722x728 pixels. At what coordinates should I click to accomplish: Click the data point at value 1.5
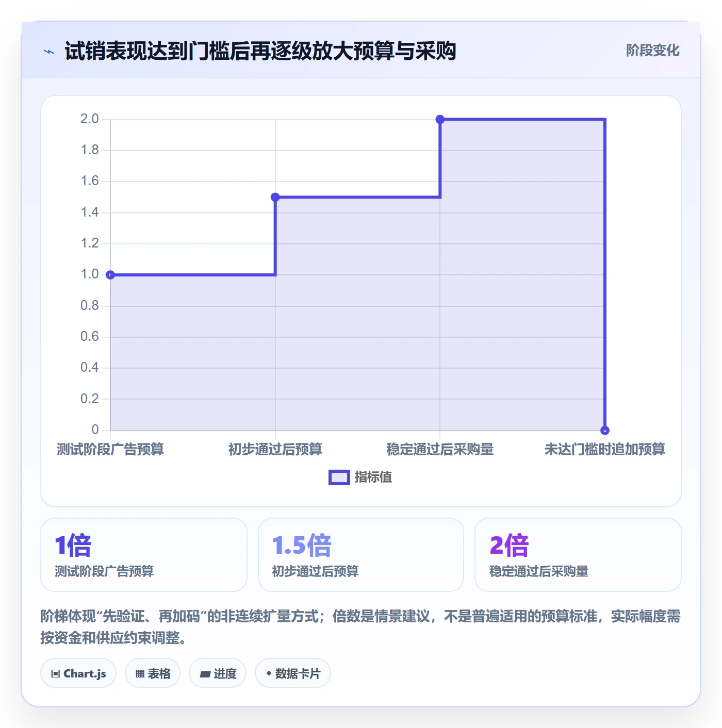pos(275,197)
